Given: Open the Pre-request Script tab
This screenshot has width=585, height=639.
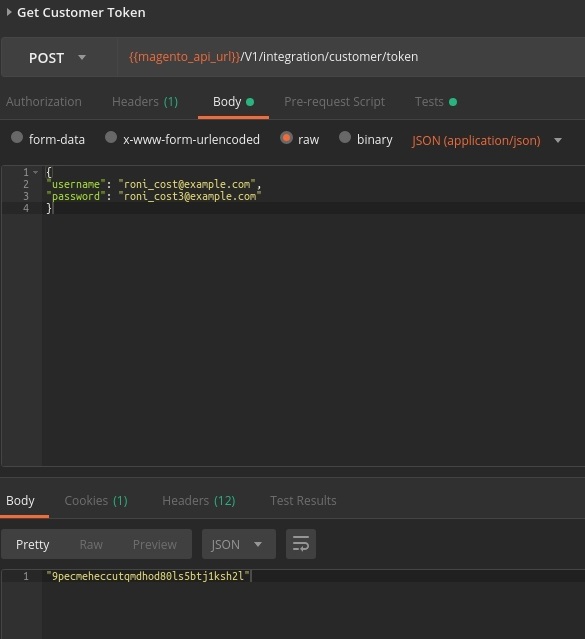Looking at the screenshot, I should click(334, 101).
